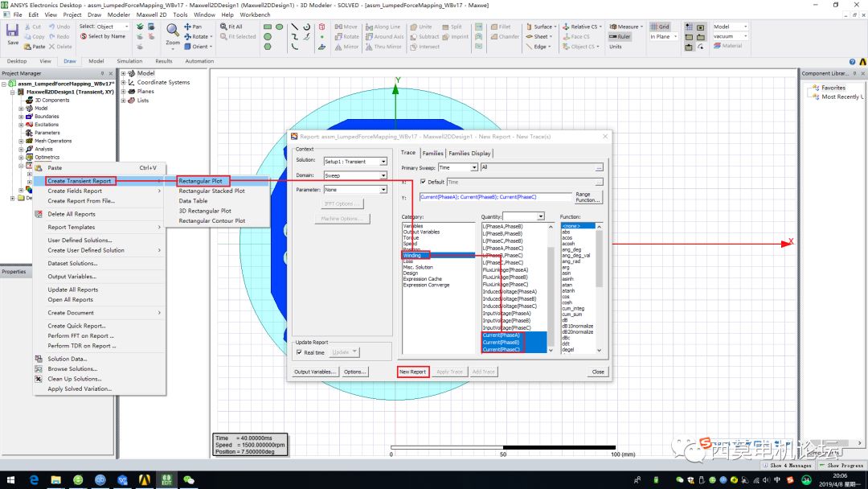The width and height of the screenshot is (868, 489).
Task: Select Torque in the Category list
Action: point(411,238)
